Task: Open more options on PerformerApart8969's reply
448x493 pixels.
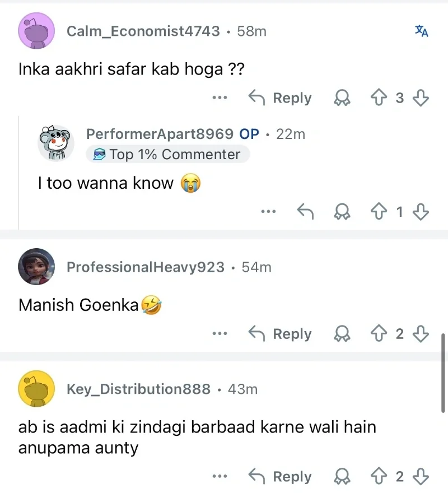Action: 268,212
